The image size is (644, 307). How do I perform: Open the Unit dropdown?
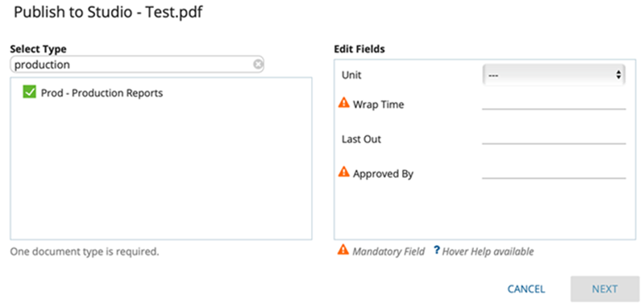pyautogui.click(x=554, y=75)
